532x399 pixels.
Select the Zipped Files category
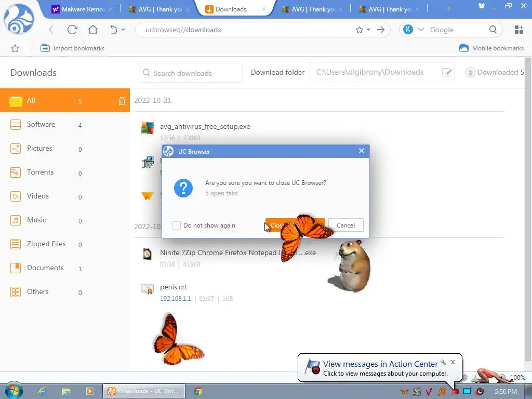coord(65,244)
